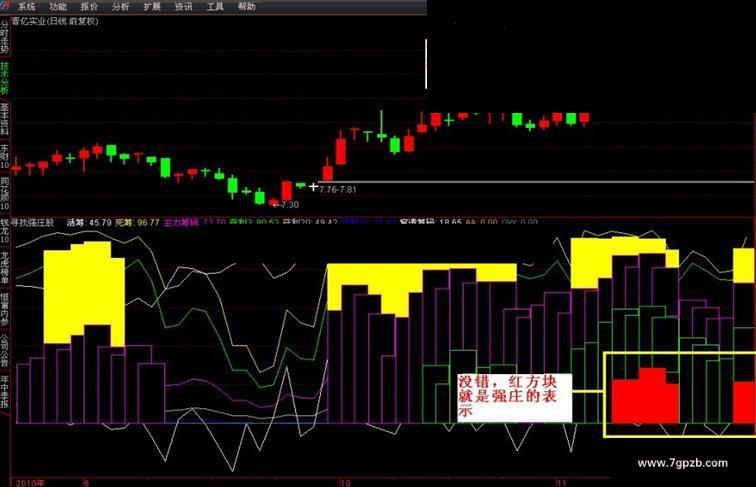Click the 7.30 low price label
The height and width of the screenshot is (487, 756).
coord(288,205)
